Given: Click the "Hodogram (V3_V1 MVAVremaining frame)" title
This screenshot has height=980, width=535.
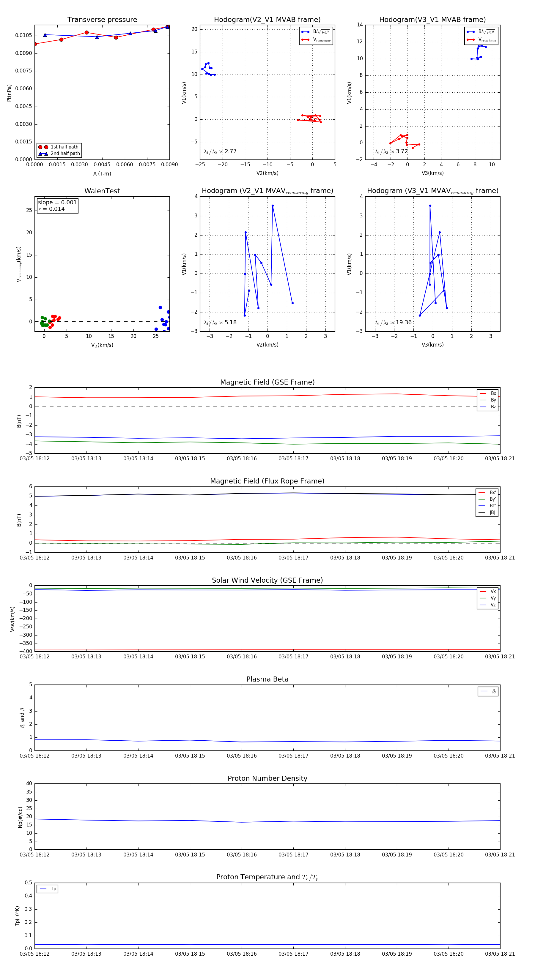Looking at the screenshot, I should click(432, 191).
